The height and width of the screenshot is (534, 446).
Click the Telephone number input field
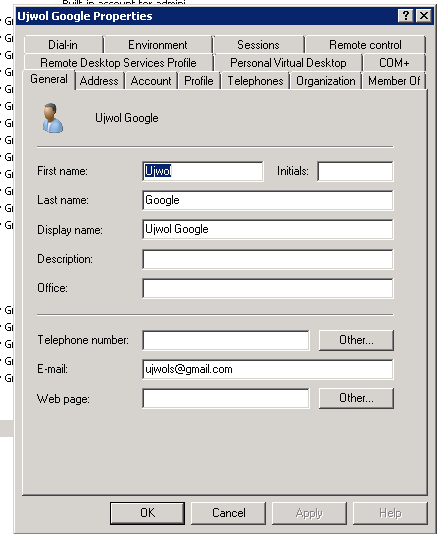[226, 340]
